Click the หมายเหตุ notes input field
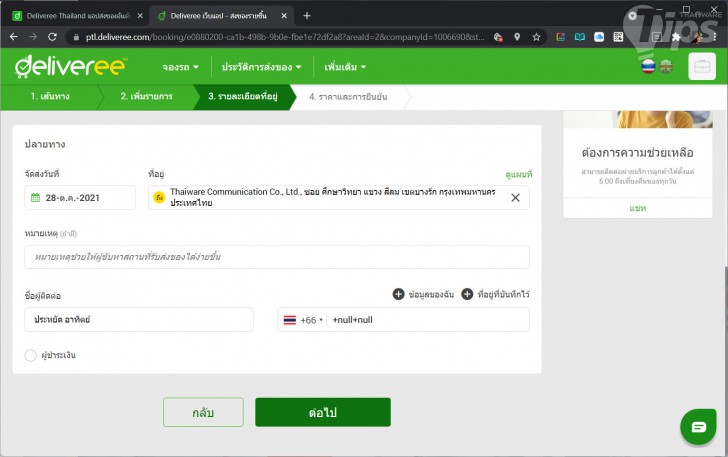The width and height of the screenshot is (728, 457). click(x=277, y=257)
